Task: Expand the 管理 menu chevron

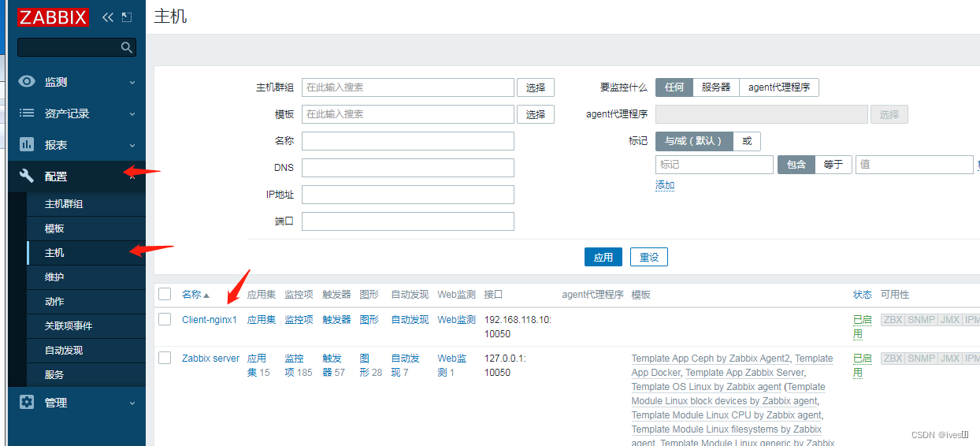Action: (132, 403)
